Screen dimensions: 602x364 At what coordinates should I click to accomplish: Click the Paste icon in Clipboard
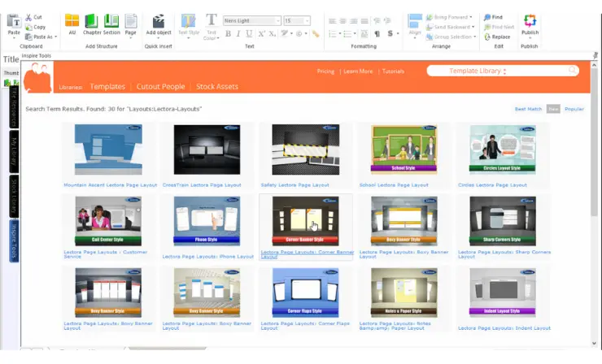14,22
